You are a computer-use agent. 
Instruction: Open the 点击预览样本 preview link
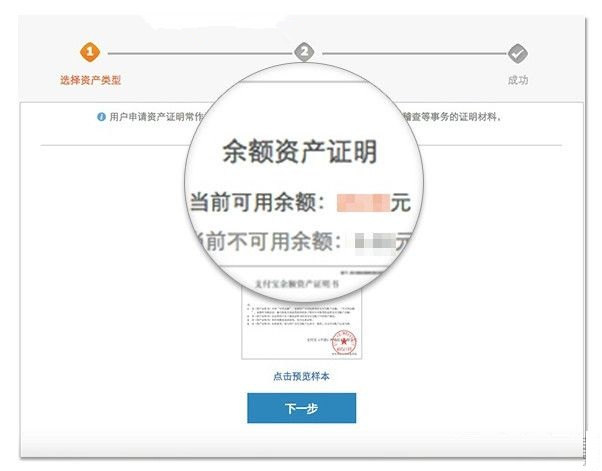click(301, 376)
